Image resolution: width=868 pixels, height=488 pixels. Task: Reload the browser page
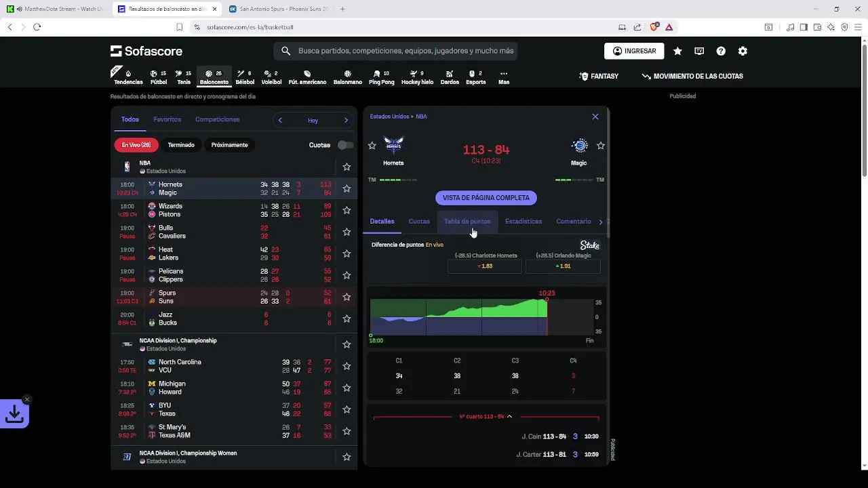click(37, 27)
